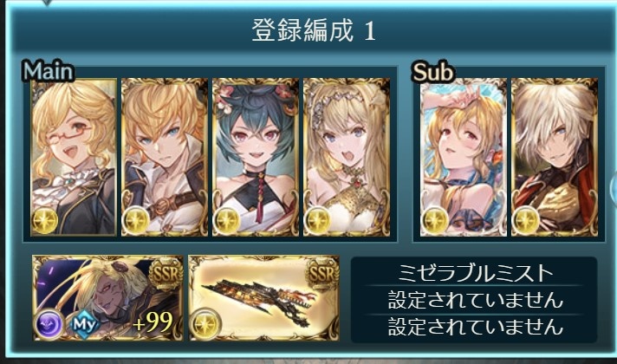Select the blonde glasses-wearing main character card
Screen dimensions: 617x364
(x=74, y=157)
